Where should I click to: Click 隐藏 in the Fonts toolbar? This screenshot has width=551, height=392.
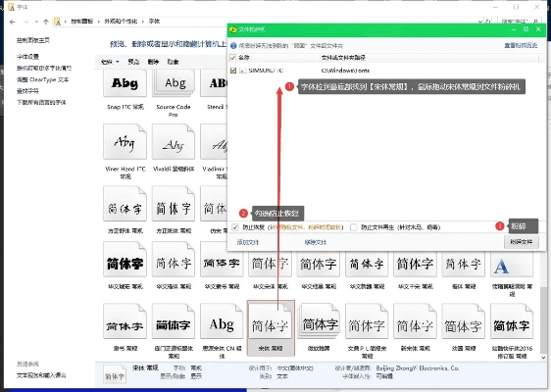point(173,62)
